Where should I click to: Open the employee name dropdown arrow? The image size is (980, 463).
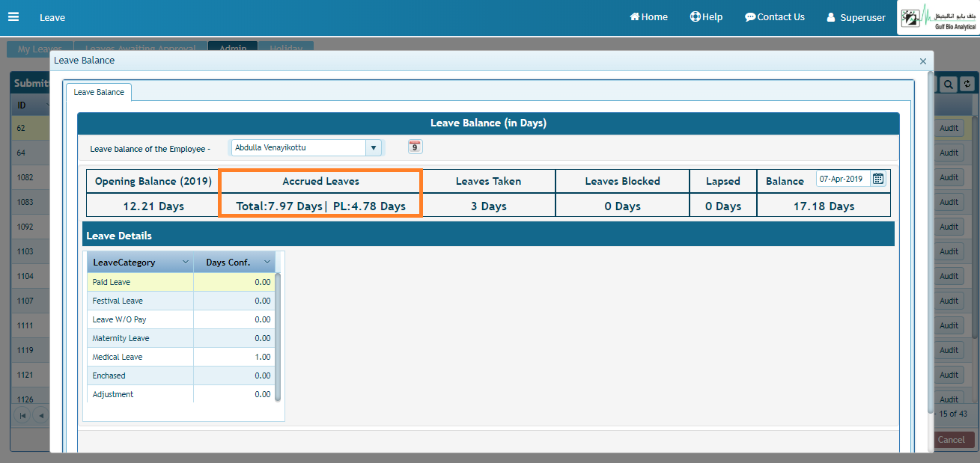374,147
